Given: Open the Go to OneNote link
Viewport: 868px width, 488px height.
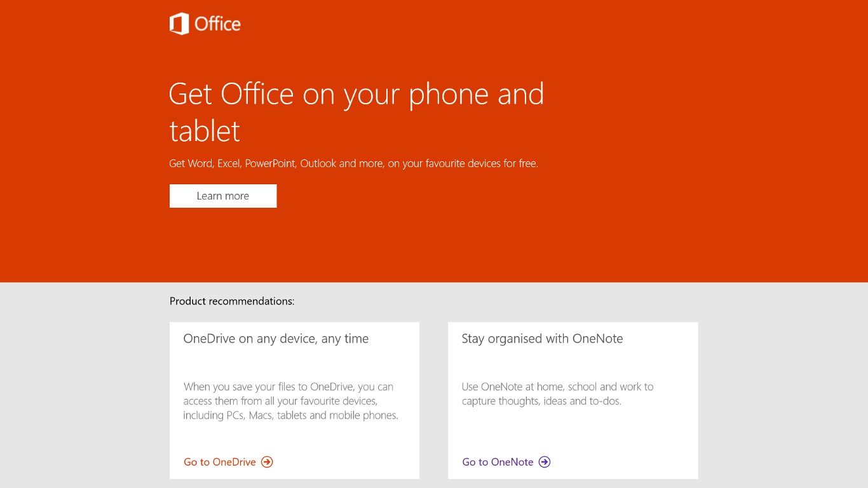Looking at the screenshot, I should coord(498,462).
